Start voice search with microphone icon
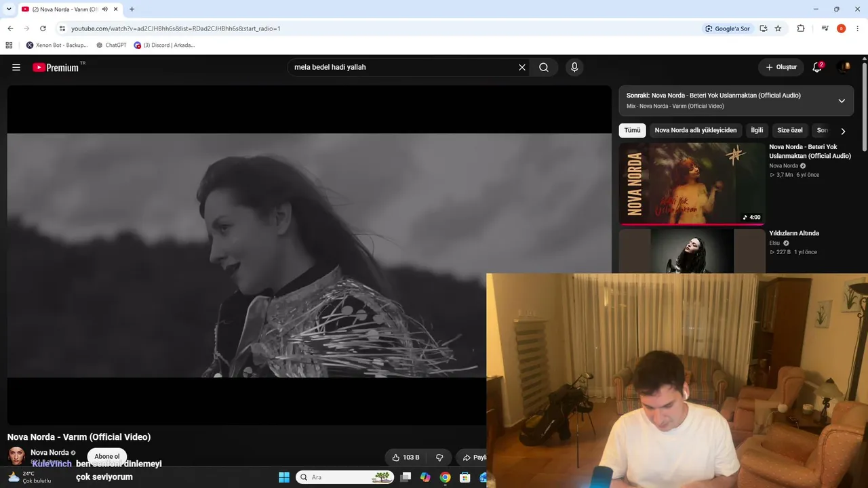The width and height of the screenshot is (868, 488). coord(574,67)
